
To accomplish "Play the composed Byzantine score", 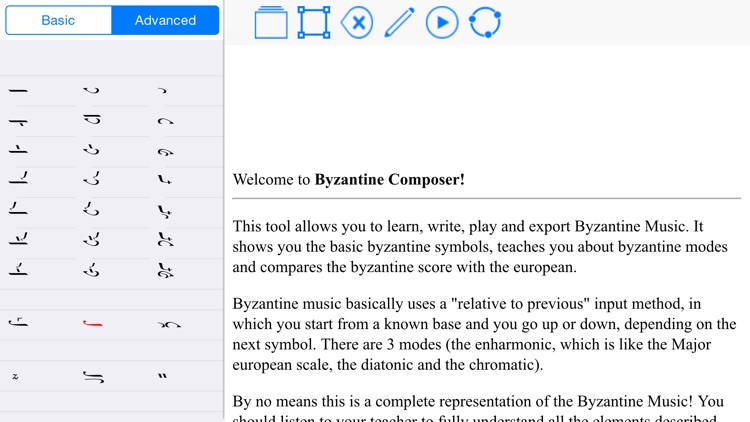I will tap(441, 22).
